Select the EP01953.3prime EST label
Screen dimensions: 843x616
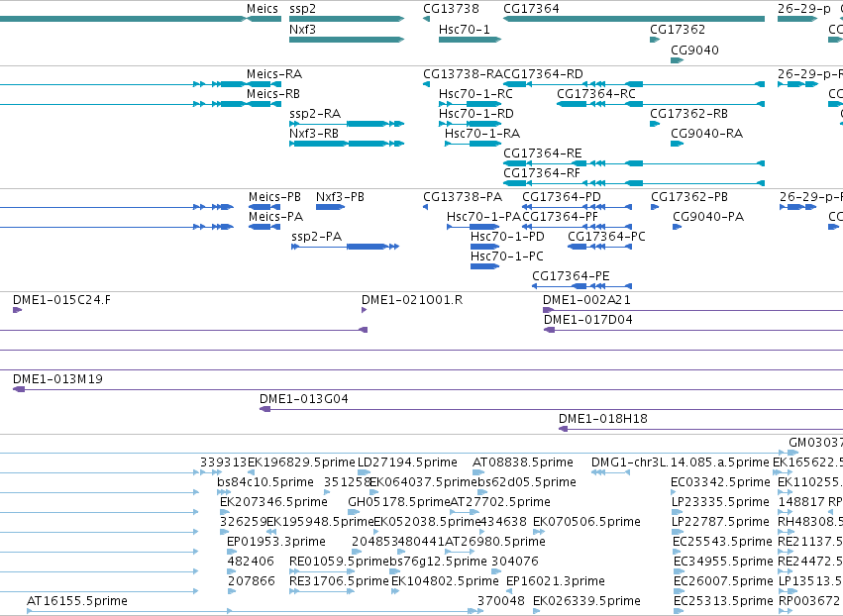[x=276, y=542]
